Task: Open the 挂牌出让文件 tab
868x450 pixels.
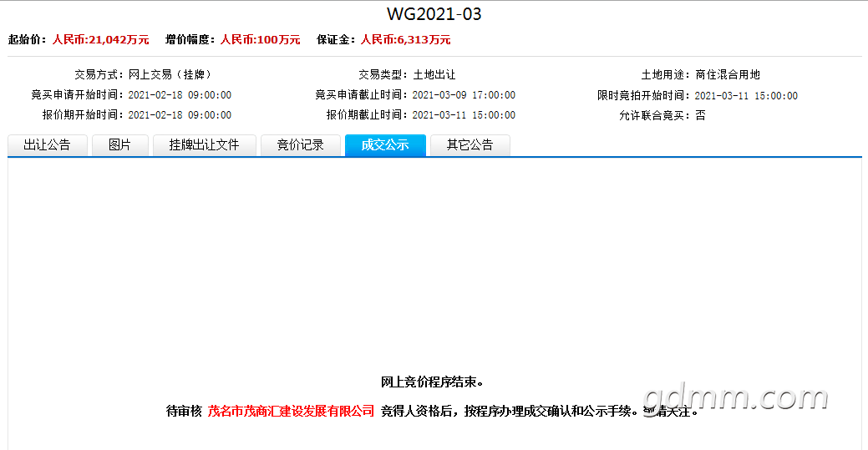Action: coord(205,145)
